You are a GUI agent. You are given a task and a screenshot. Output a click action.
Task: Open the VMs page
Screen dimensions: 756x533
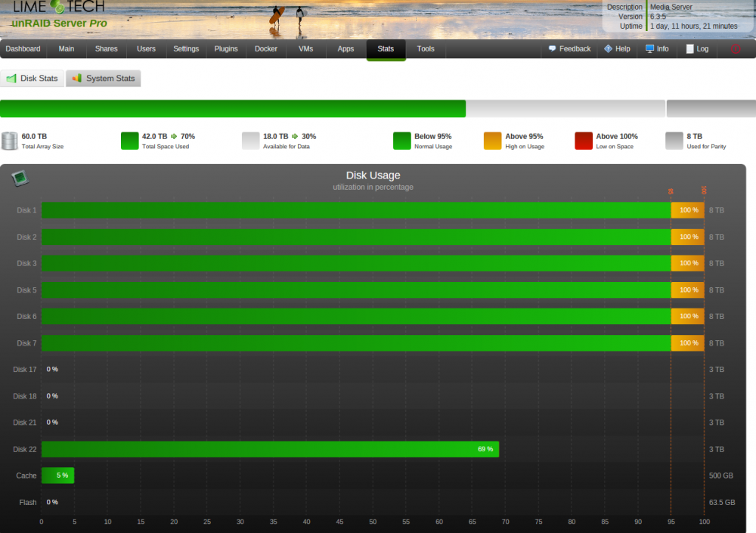click(x=305, y=48)
